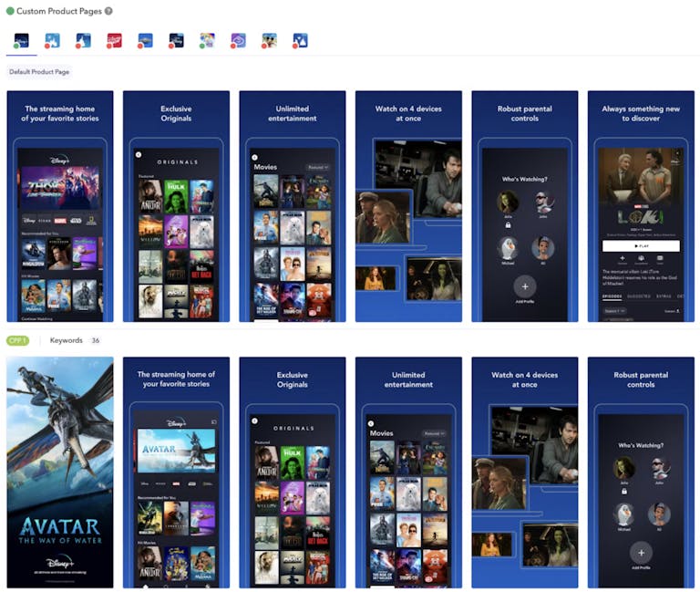Image resolution: width=700 pixels, height=592 pixels.
Task: Select the red Disney app icon
Action: point(114,40)
